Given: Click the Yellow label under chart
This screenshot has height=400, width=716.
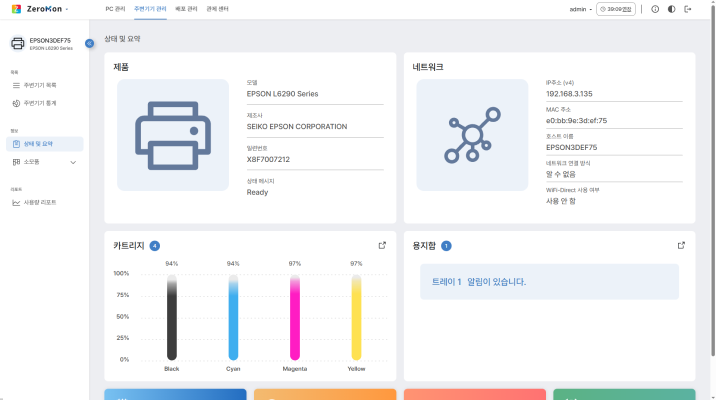Looking at the screenshot, I should tap(356, 369).
